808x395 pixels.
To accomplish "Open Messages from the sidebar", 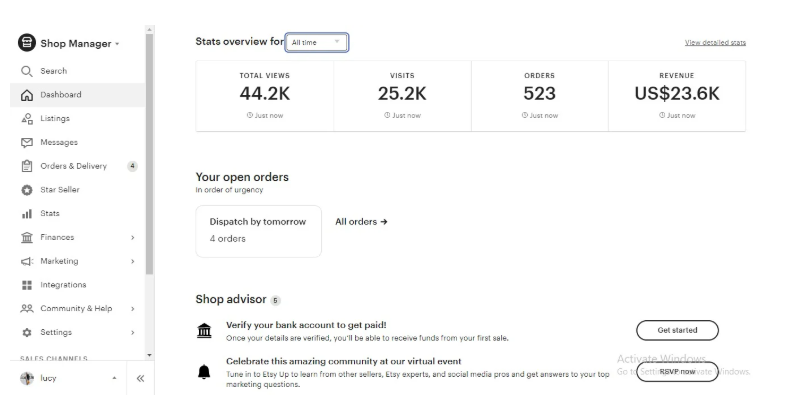I will click(x=77, y=142).
